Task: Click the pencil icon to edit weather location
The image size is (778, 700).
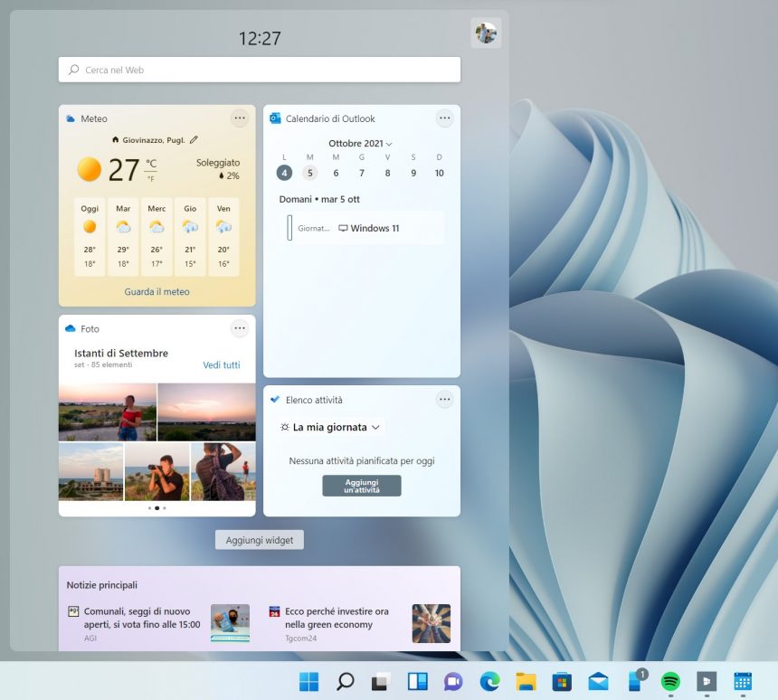Action: click(x=194, y=141)
